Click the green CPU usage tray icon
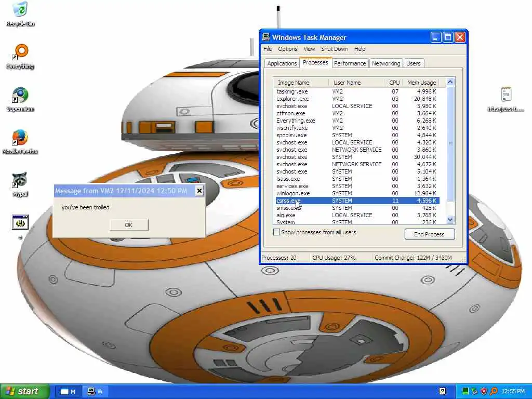Viewport: 532px width, 399px height. pyautogui.click(x=465, y=391)
